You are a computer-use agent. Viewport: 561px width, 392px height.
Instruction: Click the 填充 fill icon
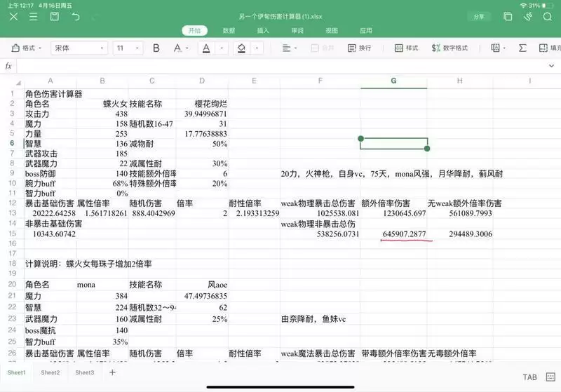pos(550,48)
